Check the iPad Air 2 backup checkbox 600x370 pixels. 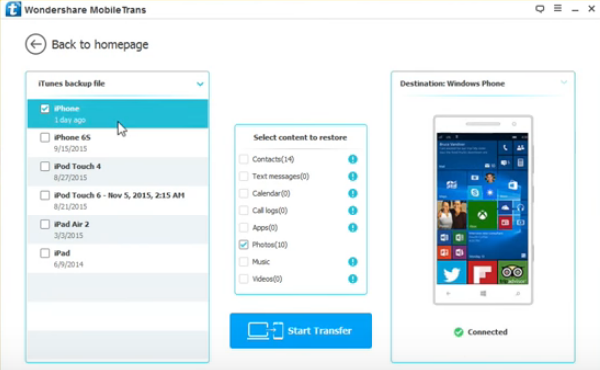point(45,224)
